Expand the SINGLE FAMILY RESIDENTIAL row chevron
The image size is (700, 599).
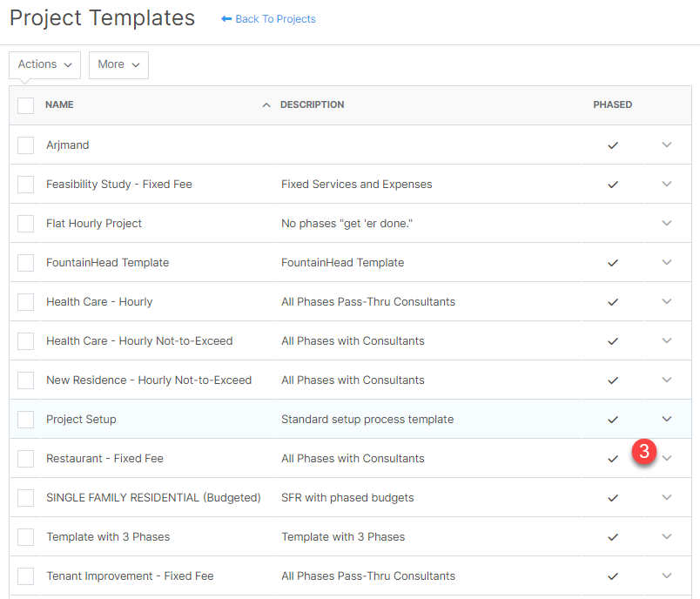pyautogui.click(x=667, y=497)
